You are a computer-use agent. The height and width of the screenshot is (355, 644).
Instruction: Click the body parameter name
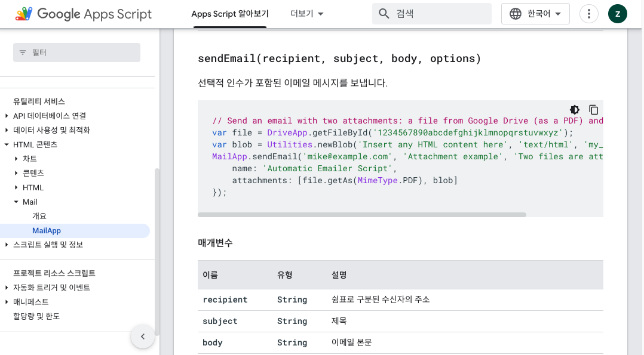pos(213,342)
